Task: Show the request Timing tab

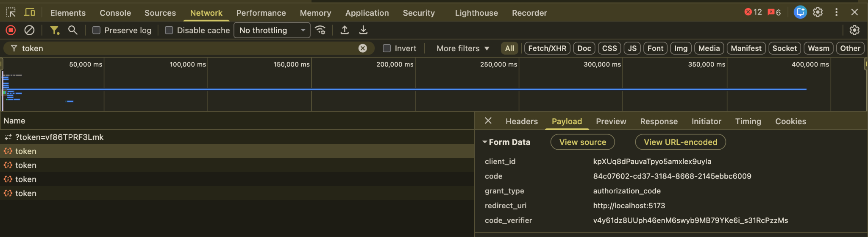Action: pyautogui.click(x=748, y=121)
